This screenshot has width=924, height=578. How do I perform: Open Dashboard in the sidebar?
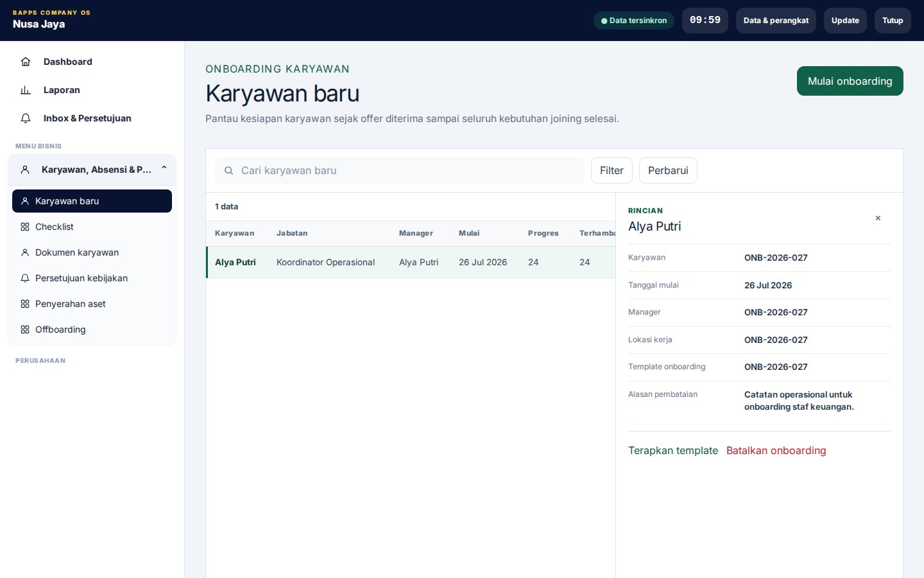point(92,62)
